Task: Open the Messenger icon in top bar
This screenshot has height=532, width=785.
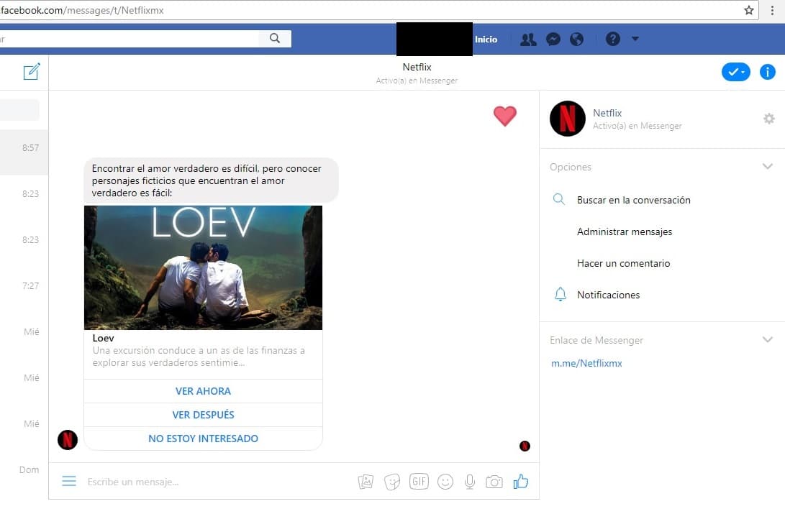Action: pos(553,40)
